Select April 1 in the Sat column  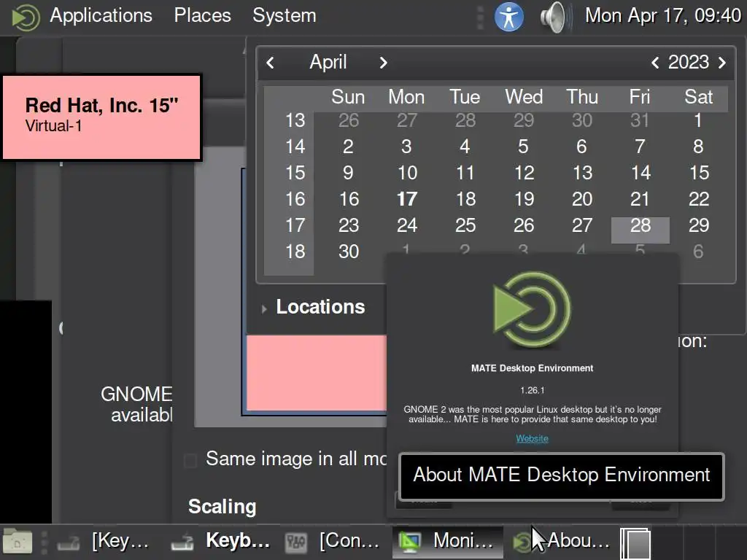tap(698, 120)
